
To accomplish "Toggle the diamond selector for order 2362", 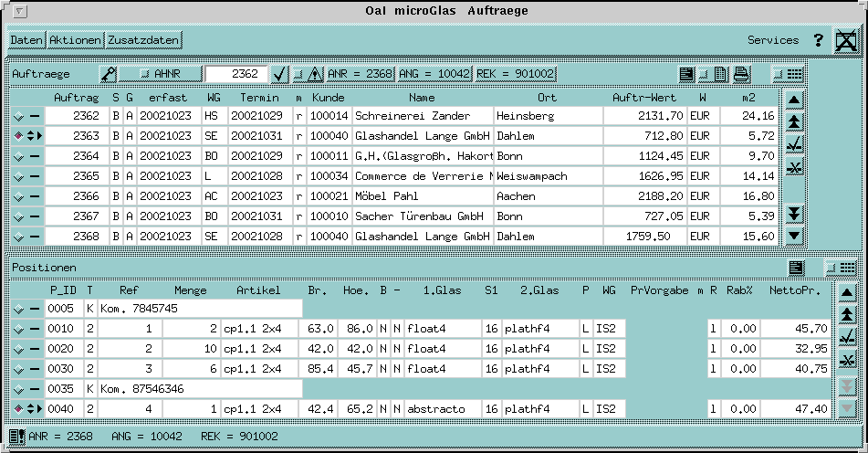I will pos(18,116).
